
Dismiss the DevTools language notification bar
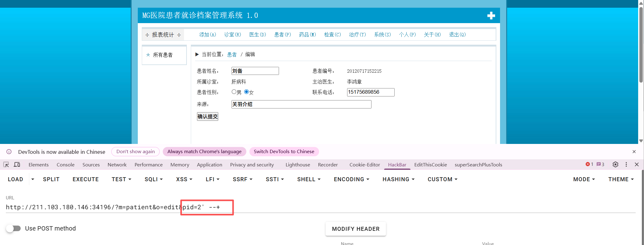634,152
